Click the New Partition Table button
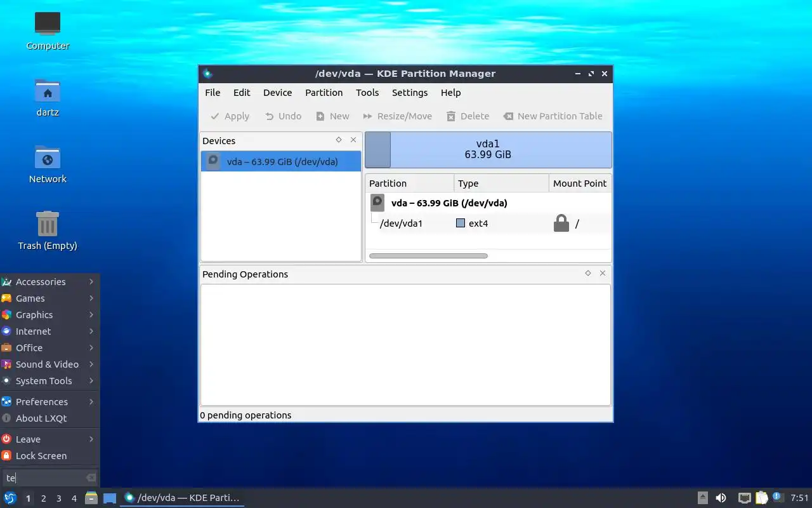 pyautogui.click(x=553, y=116)
